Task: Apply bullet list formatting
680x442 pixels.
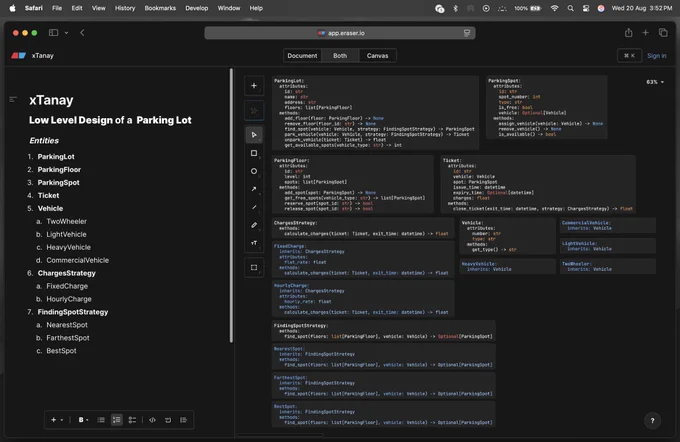Action: coord(101,420)
